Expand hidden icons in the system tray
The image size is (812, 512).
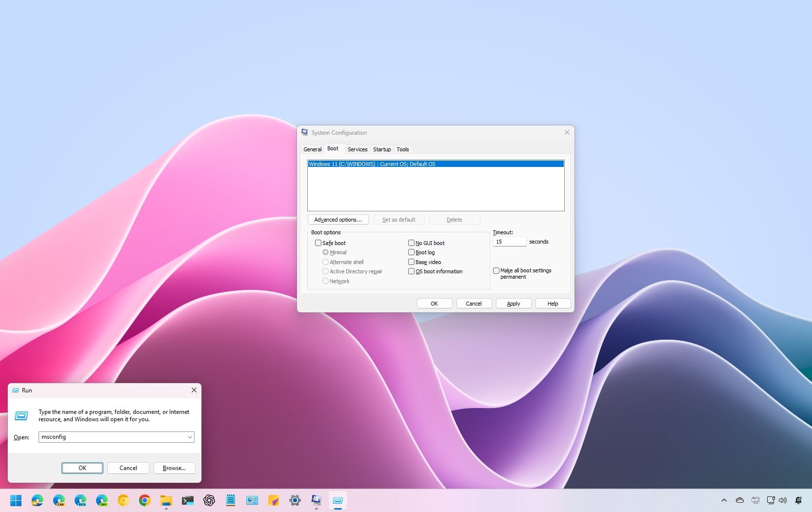coord(724,500)
